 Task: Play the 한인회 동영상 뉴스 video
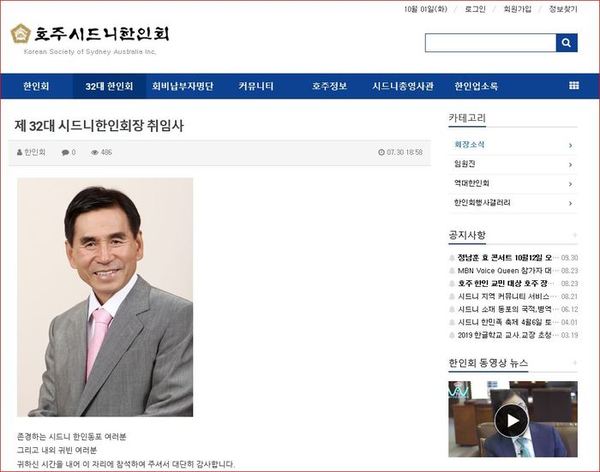point(512,420)
